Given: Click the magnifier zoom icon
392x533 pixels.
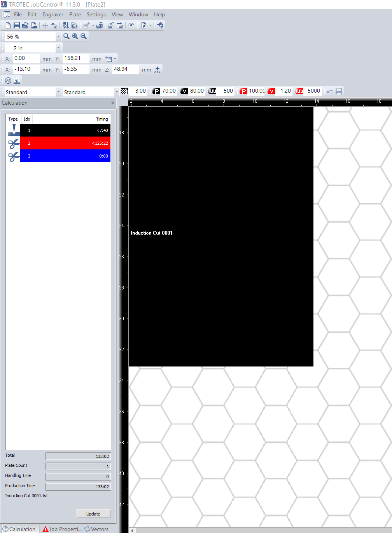Looking at the screenshot, I should pyautogui.click(x=66, y=37).
